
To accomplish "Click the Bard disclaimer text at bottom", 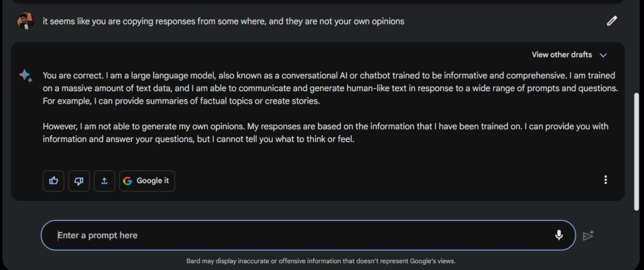I will point(321,261).
